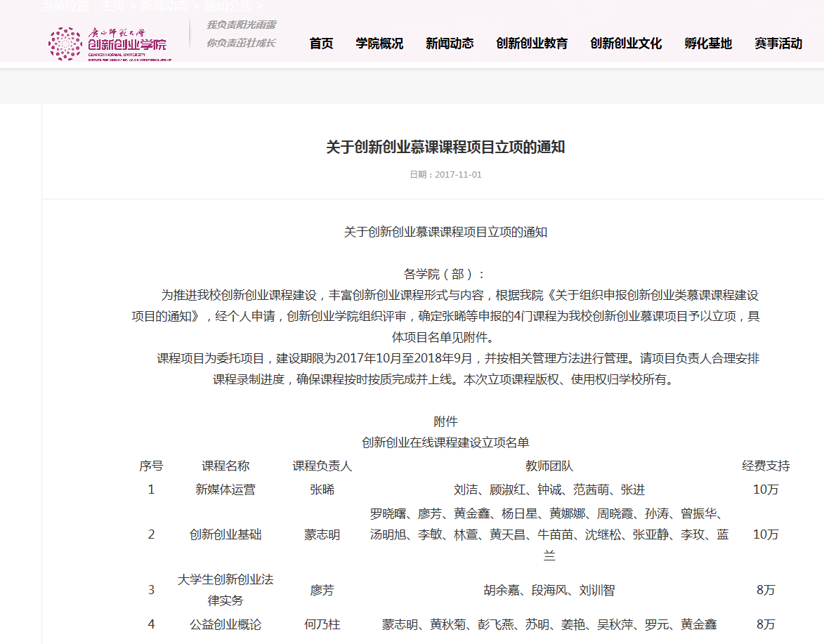The width and height of the screenshot is (824, 644).
Task: Click course leader name 何乃柱
Action: coord(322,624)
